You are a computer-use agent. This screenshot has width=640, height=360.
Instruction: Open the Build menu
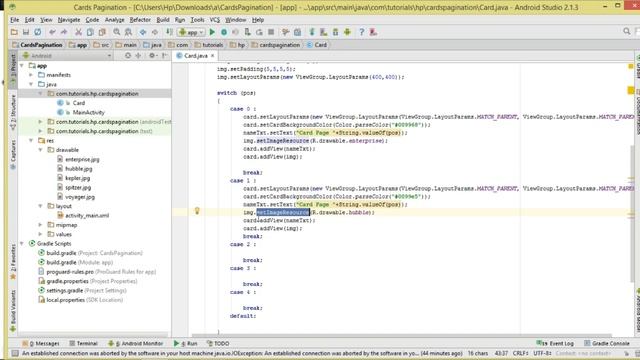coord(163,20)
